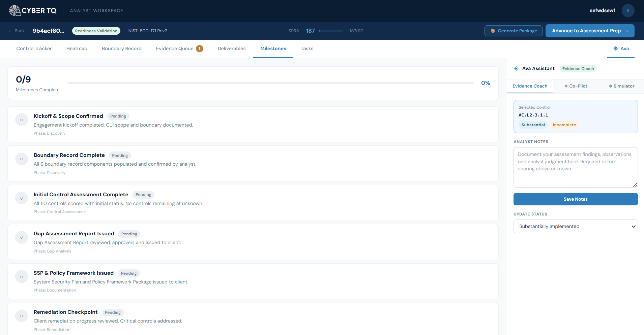Viewport: 644px width, 335px height.
Task: Click Advance to Assessment Prep button
Action: [590, 31]
